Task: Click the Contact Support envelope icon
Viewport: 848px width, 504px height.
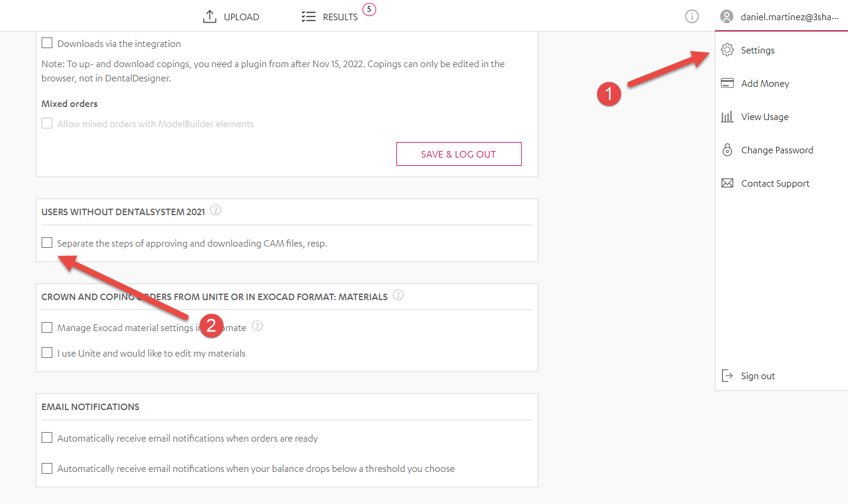Action: coord(727,183)
